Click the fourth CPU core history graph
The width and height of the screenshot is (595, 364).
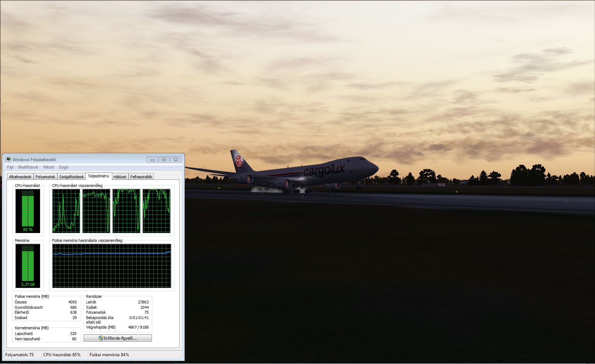157,211
